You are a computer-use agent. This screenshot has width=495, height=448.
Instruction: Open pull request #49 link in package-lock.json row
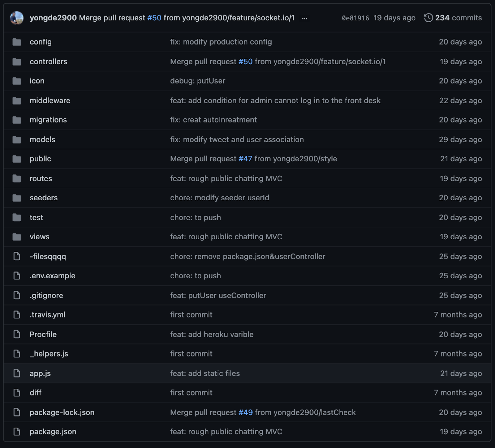[x=246, y=412]
